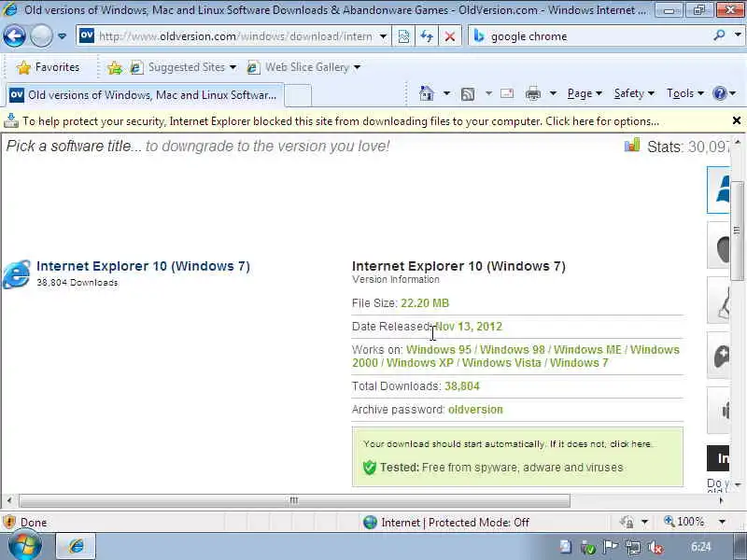Click the Windows 95 compatibility link
This screenshot has width=747, height=560.
[438, 349]
